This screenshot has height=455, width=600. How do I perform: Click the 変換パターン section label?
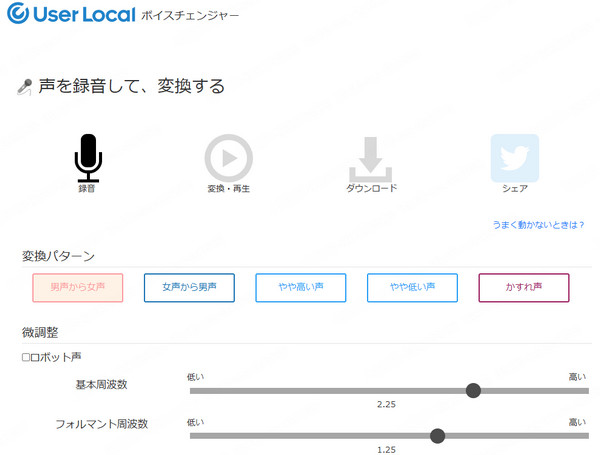coord(58,256)
